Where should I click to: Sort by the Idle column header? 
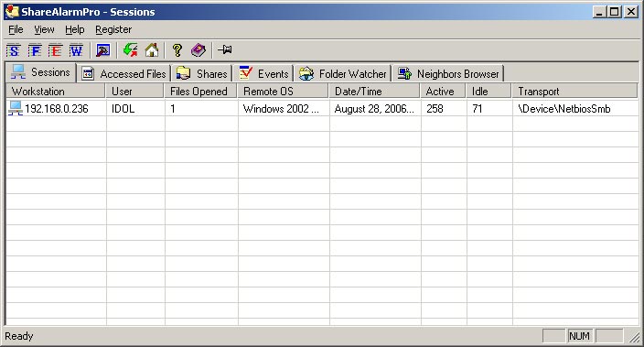click(489, 92)
